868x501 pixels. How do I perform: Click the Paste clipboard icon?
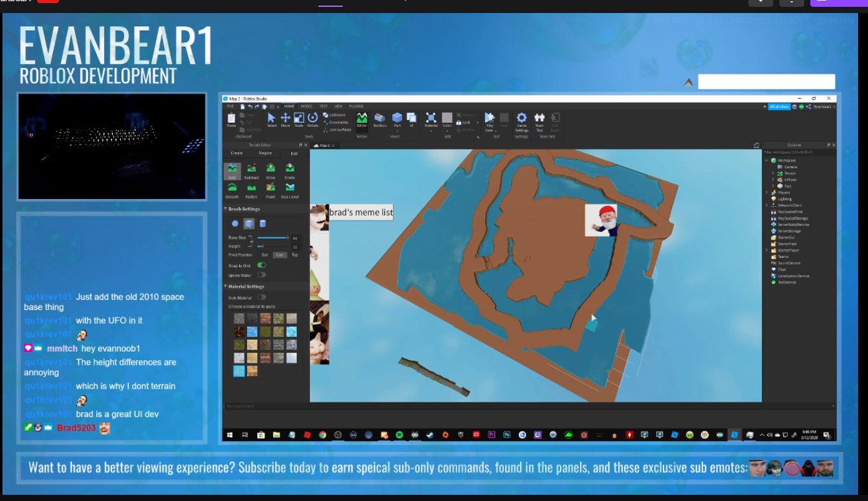pos(232,120)
